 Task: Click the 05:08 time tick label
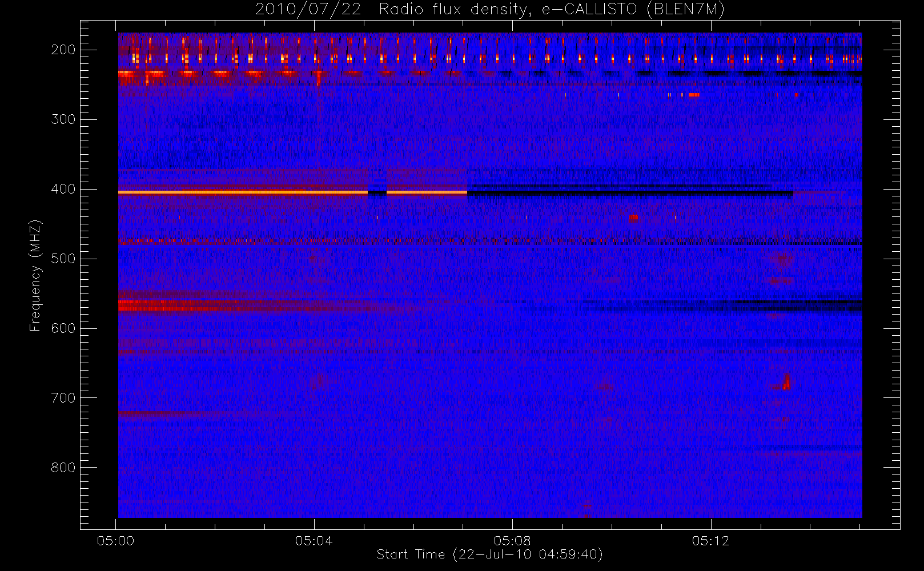[x=512, y=541]
